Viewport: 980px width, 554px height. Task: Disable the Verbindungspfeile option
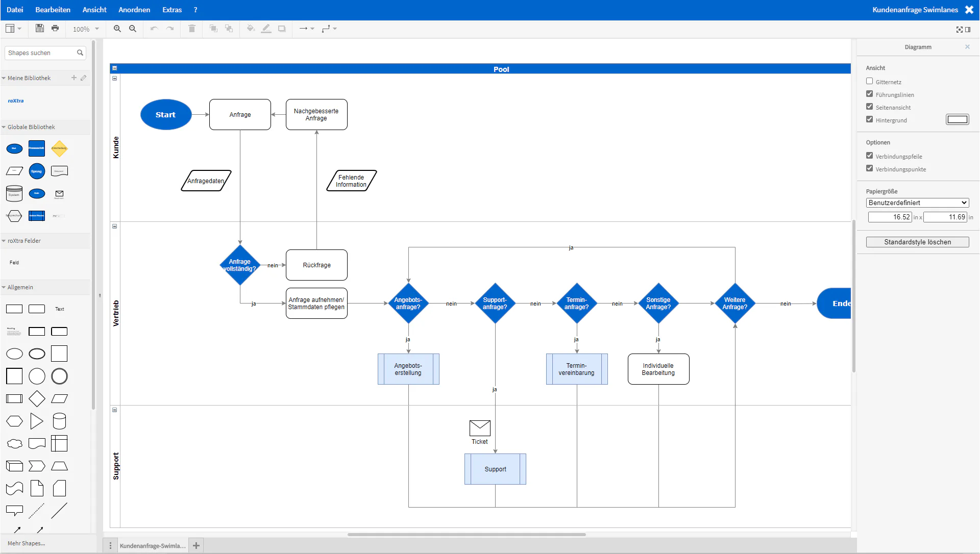(x=870, y=156)
